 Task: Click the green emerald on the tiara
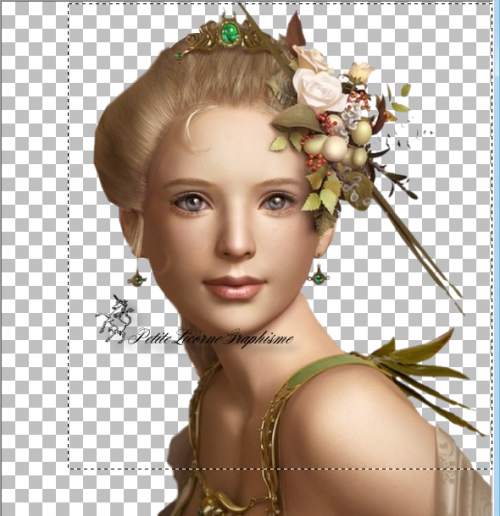[229, 33]
